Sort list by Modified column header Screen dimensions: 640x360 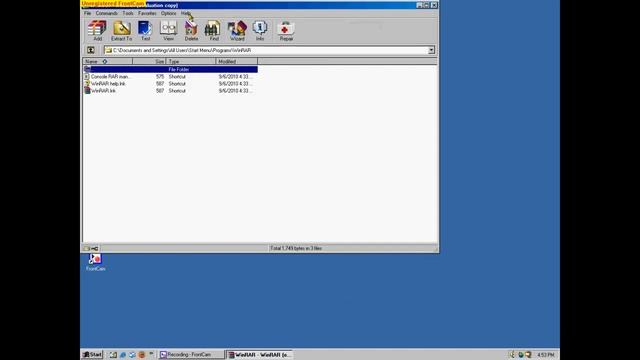pos(237,61)
